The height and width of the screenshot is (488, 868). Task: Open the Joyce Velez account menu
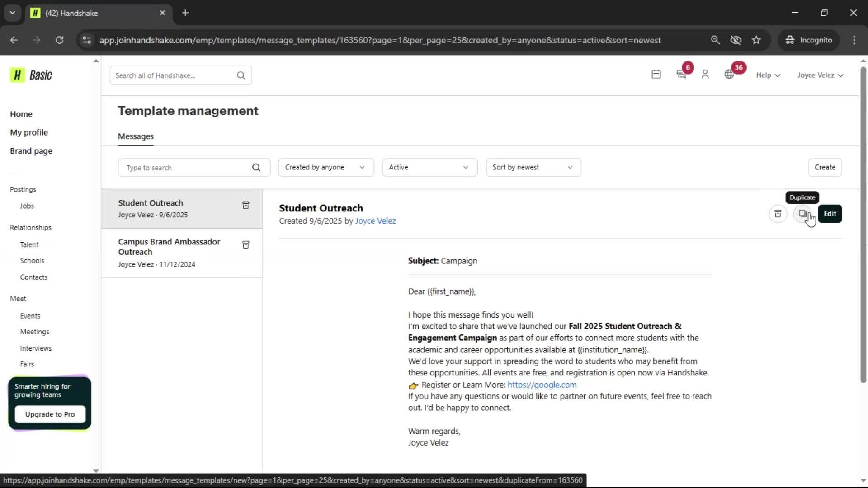(x=820, y=75)
